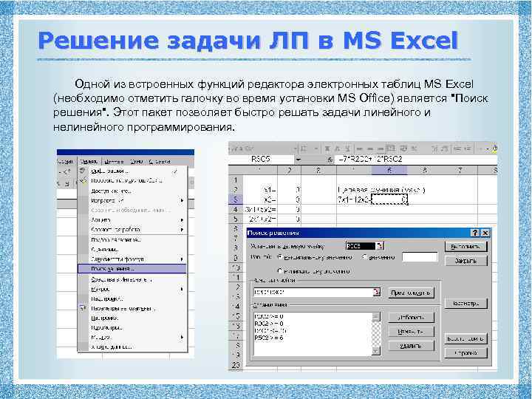This screenshot has height=399, width=532.
Task: Click the Добавить constraint button
Action: coord(411,318)
